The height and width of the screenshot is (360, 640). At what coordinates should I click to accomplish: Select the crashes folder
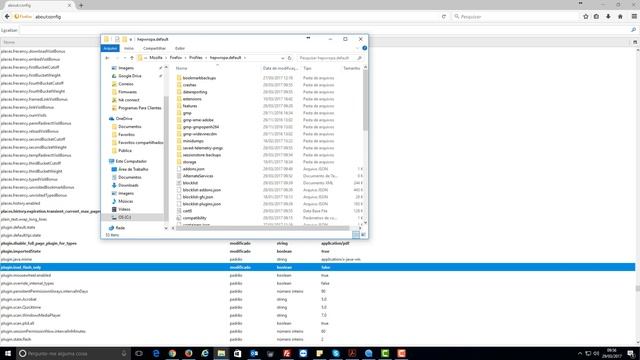pyautogui.click(x=189, y=85)
